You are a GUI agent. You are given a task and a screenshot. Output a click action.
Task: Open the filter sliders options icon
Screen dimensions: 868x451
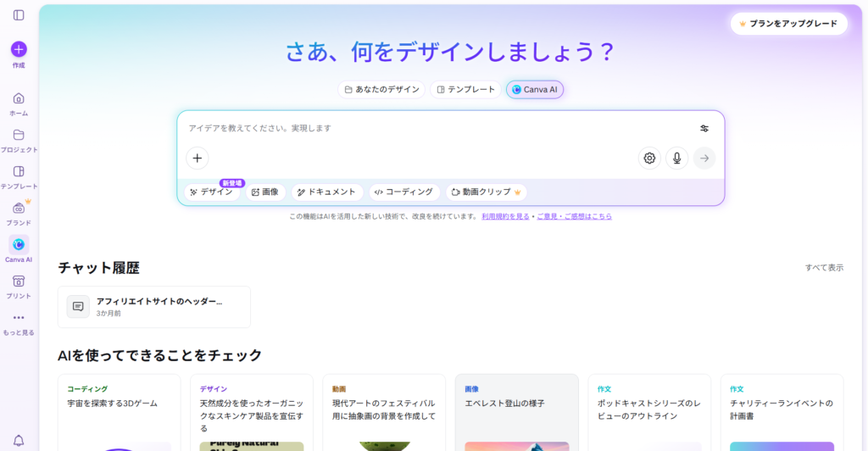point(704,129)
